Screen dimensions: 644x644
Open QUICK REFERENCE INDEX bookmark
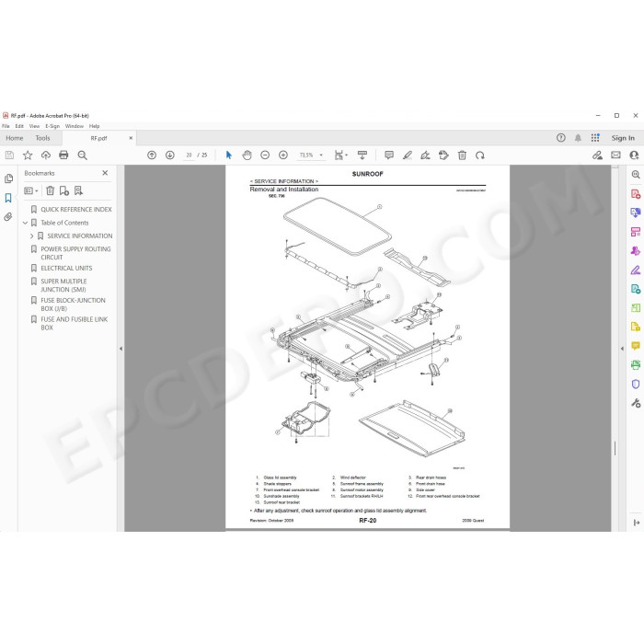click(76, 210)
